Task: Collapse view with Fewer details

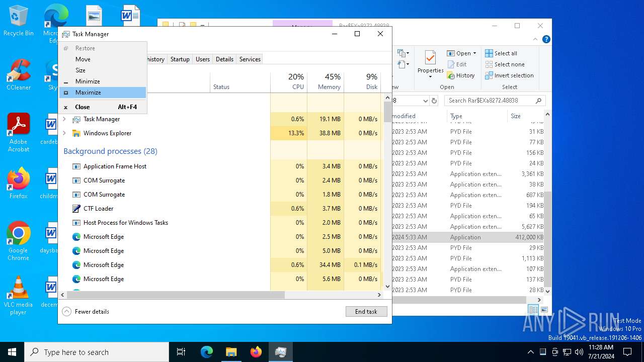Action: point(86,312)
